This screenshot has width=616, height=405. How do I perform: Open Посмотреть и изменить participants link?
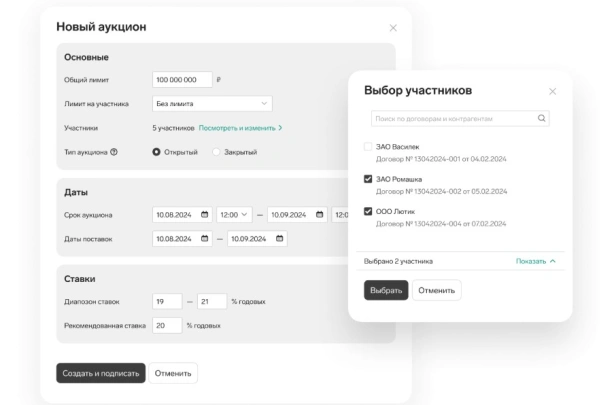[240, 128]
